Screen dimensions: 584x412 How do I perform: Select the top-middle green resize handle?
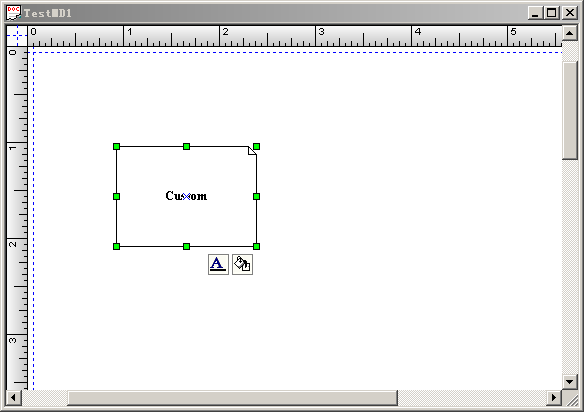[187, 147]
